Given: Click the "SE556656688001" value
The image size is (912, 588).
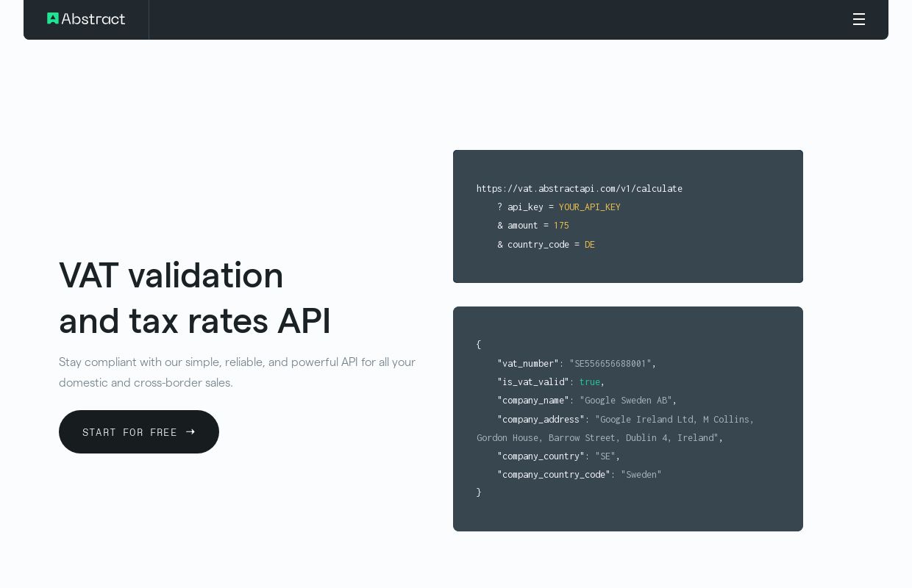Looking at the screenshot, I should pos(610,364).
